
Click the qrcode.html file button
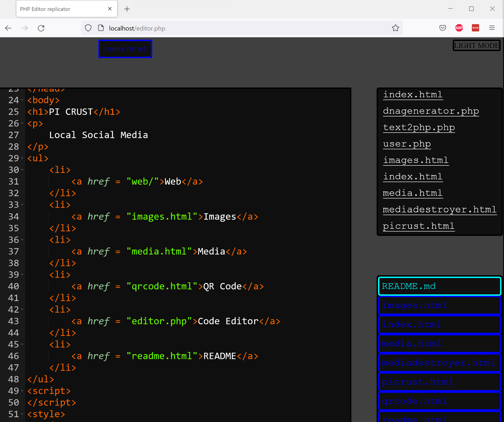tap(439, 401)
